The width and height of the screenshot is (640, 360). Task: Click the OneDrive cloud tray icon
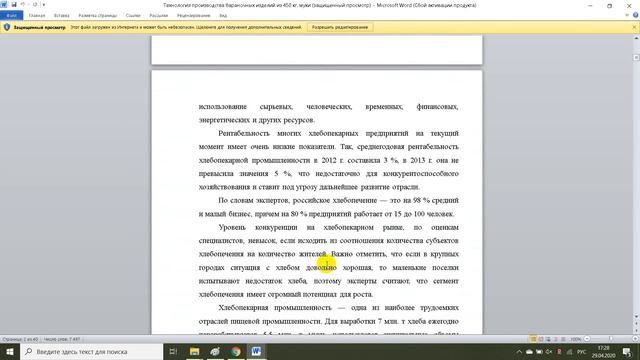pos(529,352)
